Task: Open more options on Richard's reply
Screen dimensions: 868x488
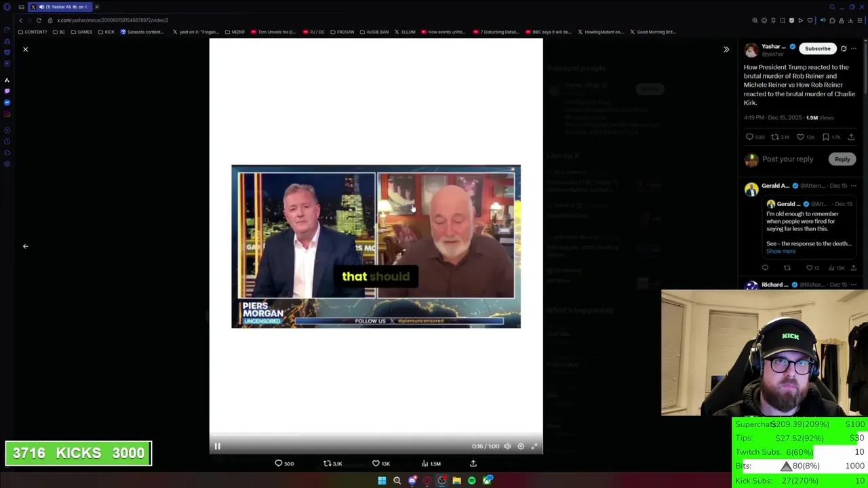Action: click(x=854, y=285)
